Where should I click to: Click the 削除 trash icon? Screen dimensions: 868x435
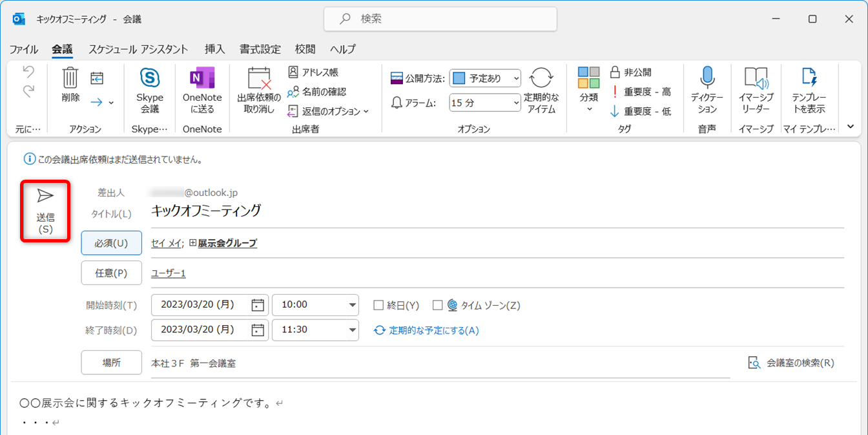[x=71, y=79]
